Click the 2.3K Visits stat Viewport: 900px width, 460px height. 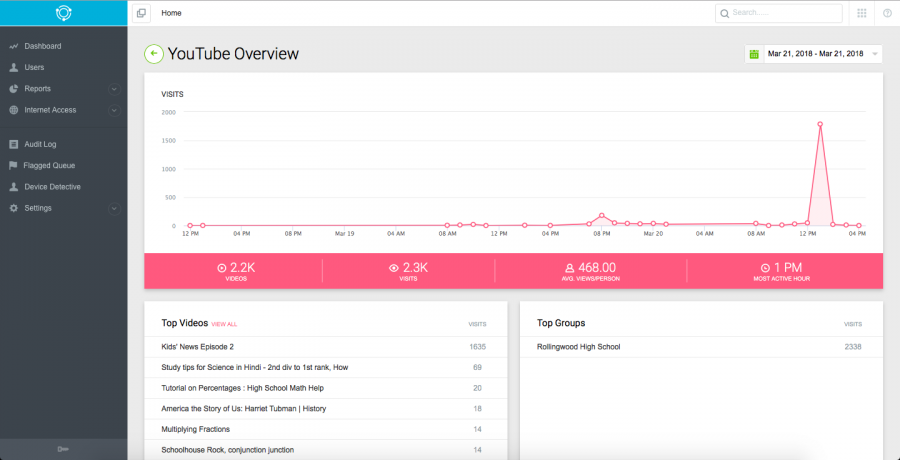(409, 271)
